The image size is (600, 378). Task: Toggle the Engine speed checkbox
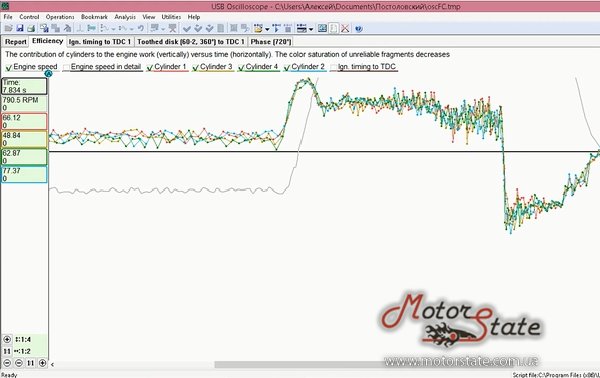(8, 68)
